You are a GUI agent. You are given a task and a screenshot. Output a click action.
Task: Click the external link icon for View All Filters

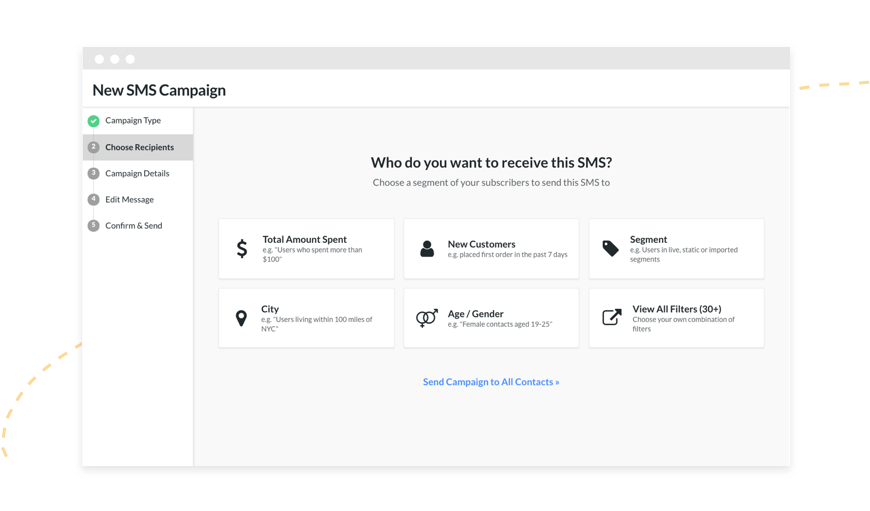611,317
